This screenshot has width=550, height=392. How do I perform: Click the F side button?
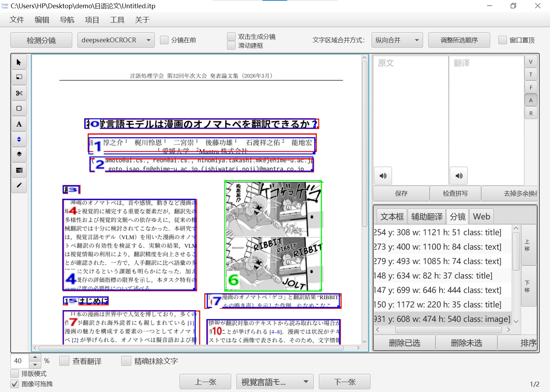[531, 87]
